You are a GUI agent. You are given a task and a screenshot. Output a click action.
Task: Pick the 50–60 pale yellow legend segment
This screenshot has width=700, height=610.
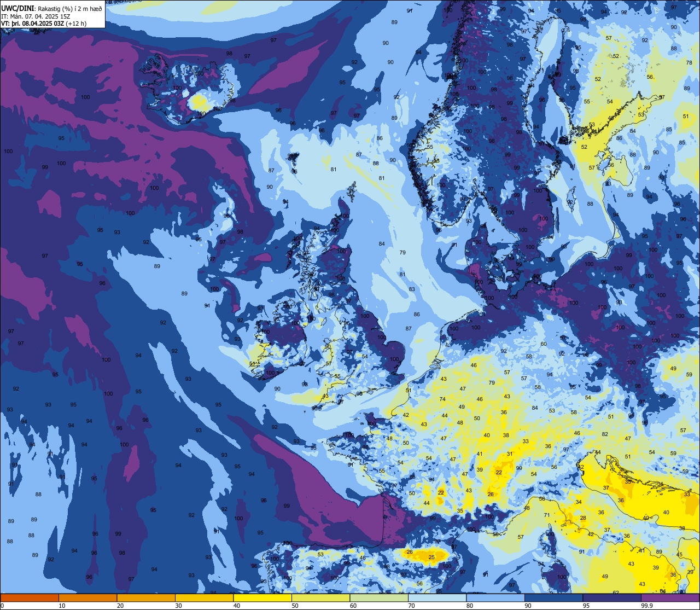point(320,597)
